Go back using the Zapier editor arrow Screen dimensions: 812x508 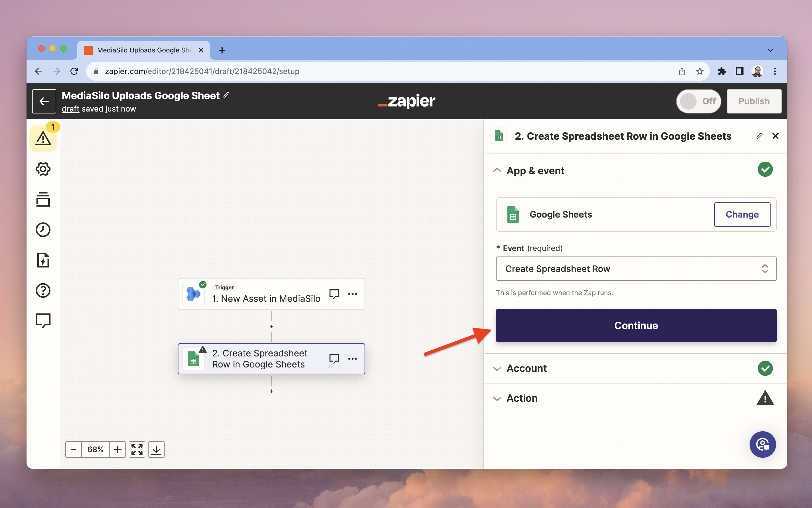(x=44, y=101)
